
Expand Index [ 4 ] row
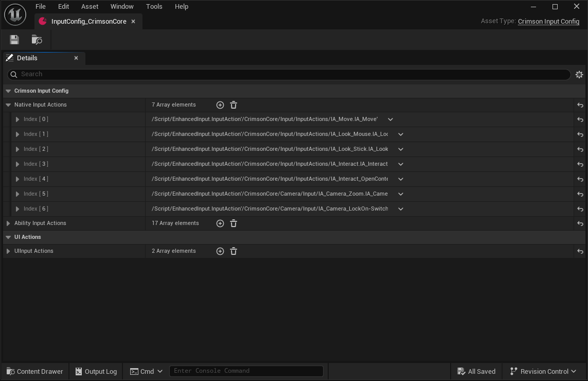(17, 179)
